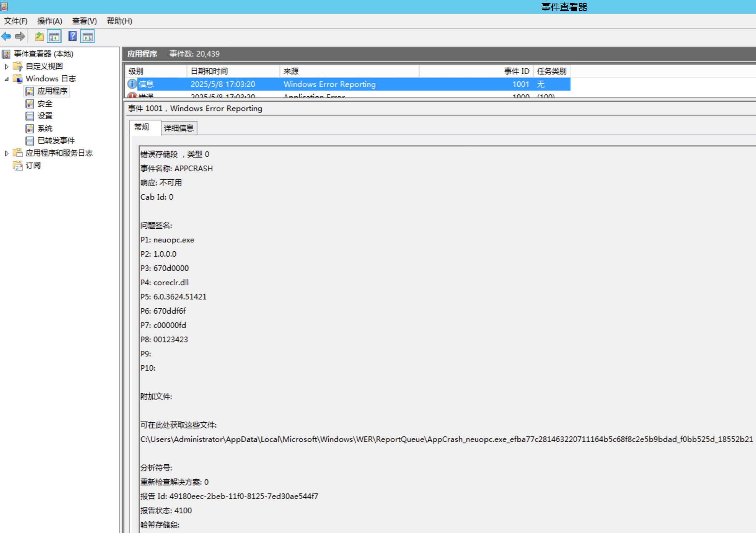This screenshot has width=756, height=533.
Task: Select 安全 log in the tree
Action: (45, 104)
